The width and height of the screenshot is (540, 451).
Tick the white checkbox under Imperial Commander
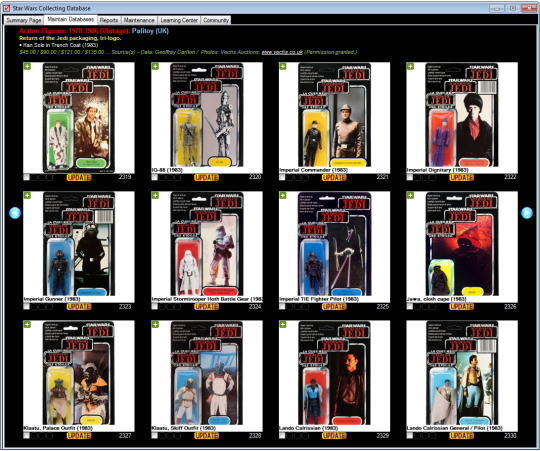coord(282,177)
